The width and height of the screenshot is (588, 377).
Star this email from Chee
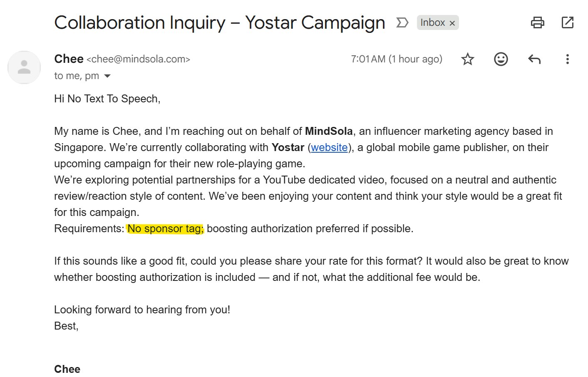(x=467, y=59)
